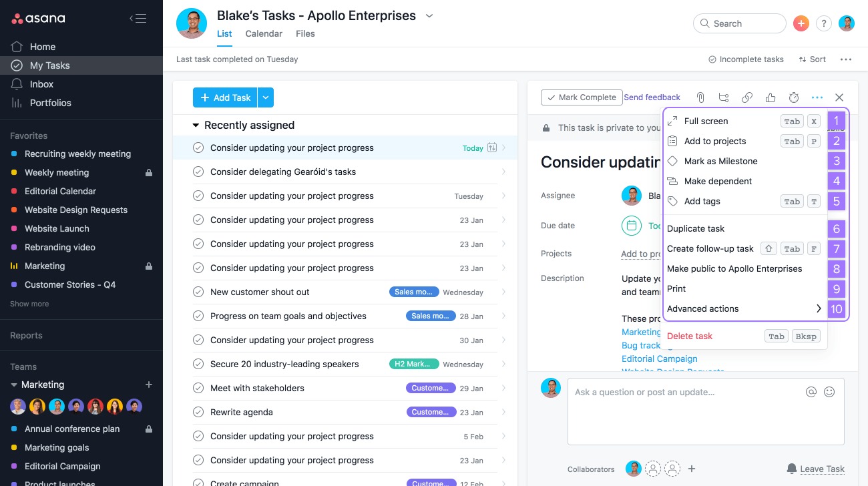
Task: Check off the 'Rewrite agenda' task
Action: coord(198,412)
